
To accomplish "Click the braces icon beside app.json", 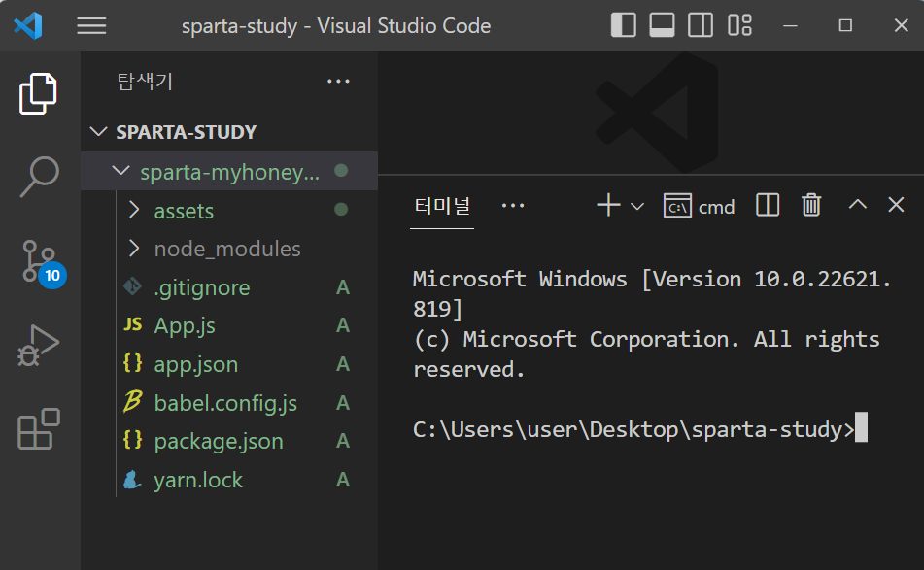I will (132, 363).
